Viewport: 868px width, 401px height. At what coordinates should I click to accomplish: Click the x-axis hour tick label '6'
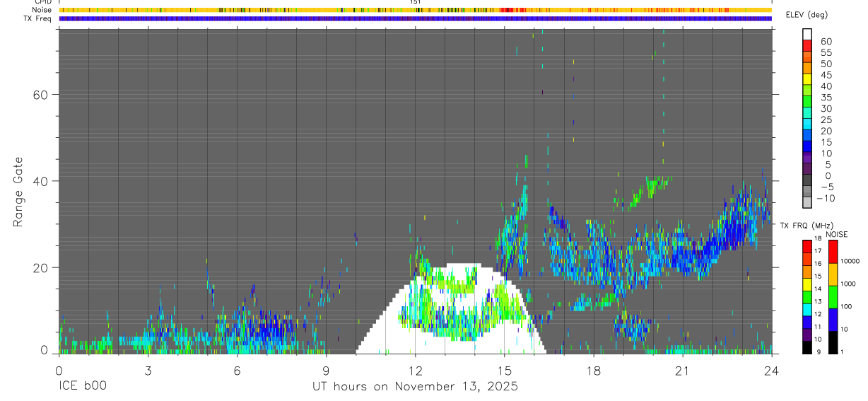click(237, 370)
